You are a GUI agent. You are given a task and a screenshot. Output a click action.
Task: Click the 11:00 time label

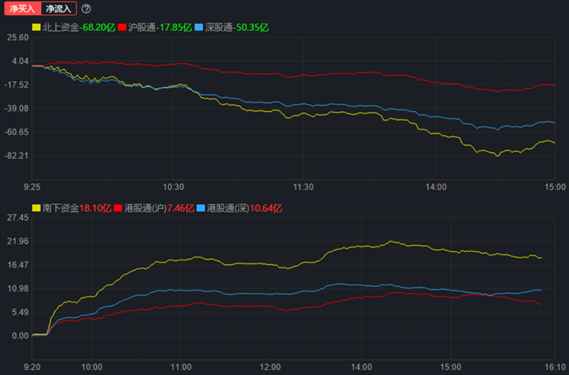pos(181,367)
